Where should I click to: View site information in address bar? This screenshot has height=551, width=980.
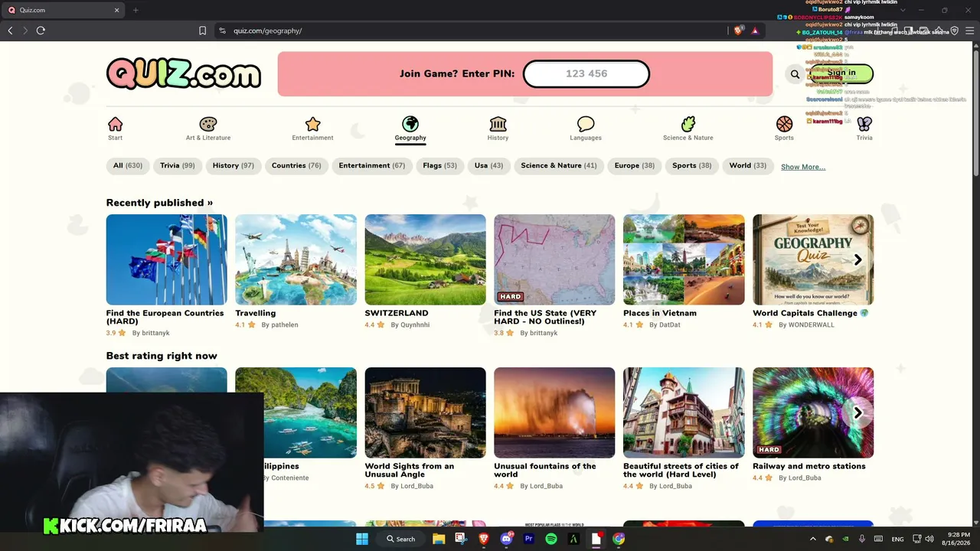[x=222, y=31]
